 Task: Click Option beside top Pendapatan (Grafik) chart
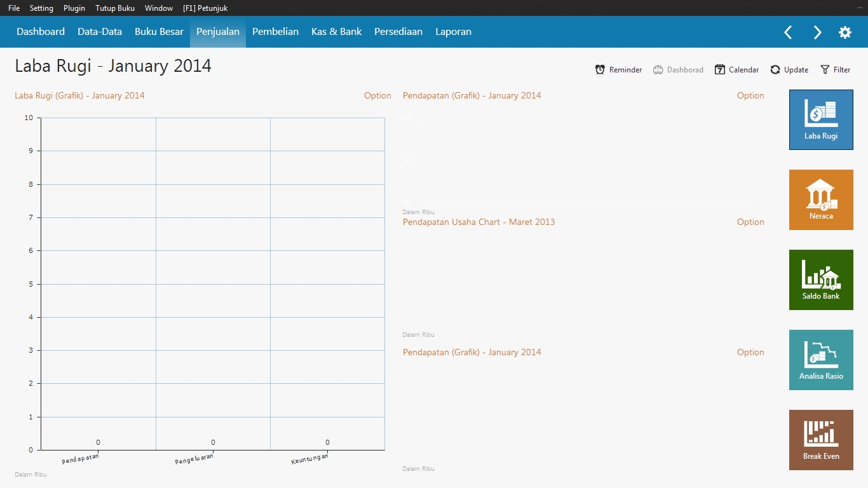pos(750,96)
